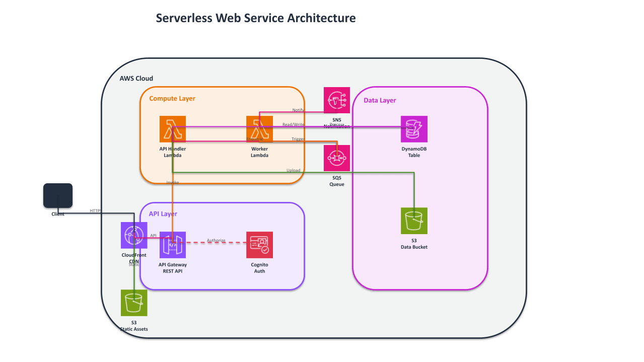
Task: Select the DynamoDB Table icon
Action: (413, 129)
